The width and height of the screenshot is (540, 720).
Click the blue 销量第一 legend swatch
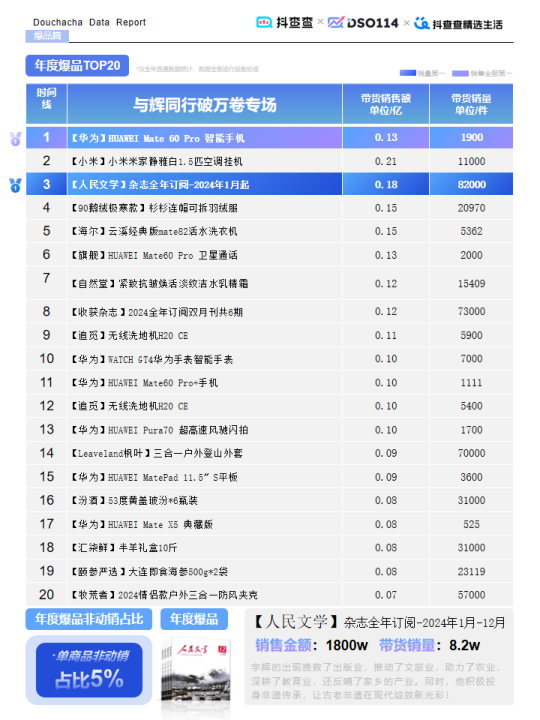[x=408, y=73]
